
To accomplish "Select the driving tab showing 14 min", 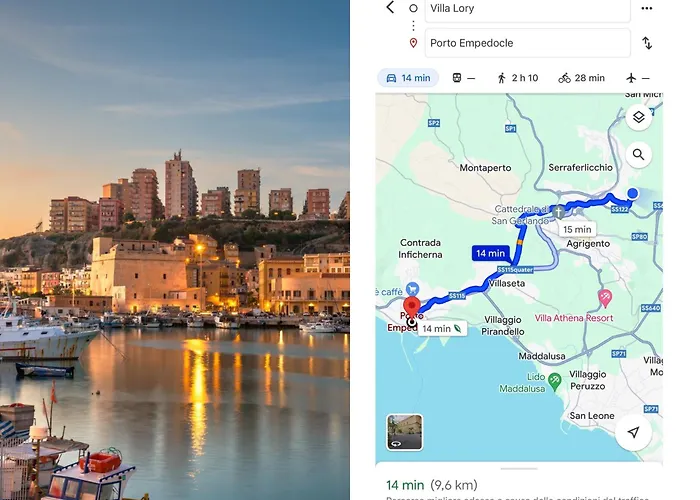I will tap(408, 78).
